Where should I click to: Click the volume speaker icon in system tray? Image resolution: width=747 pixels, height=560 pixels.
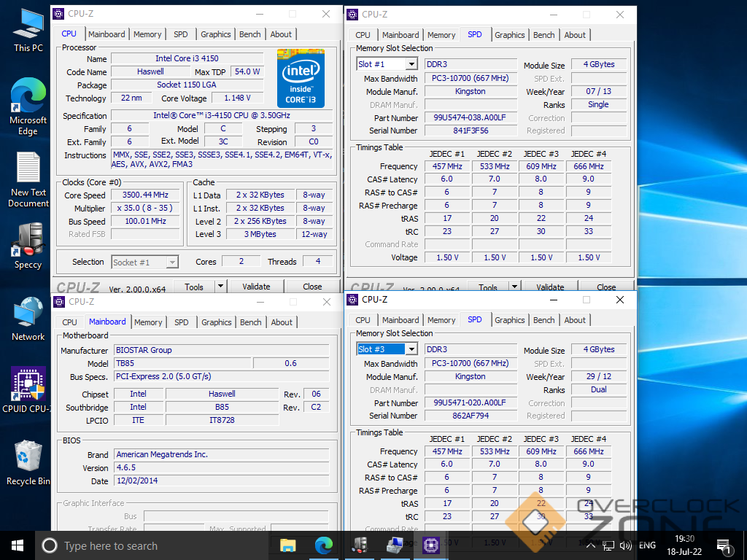tap(625, 545)
